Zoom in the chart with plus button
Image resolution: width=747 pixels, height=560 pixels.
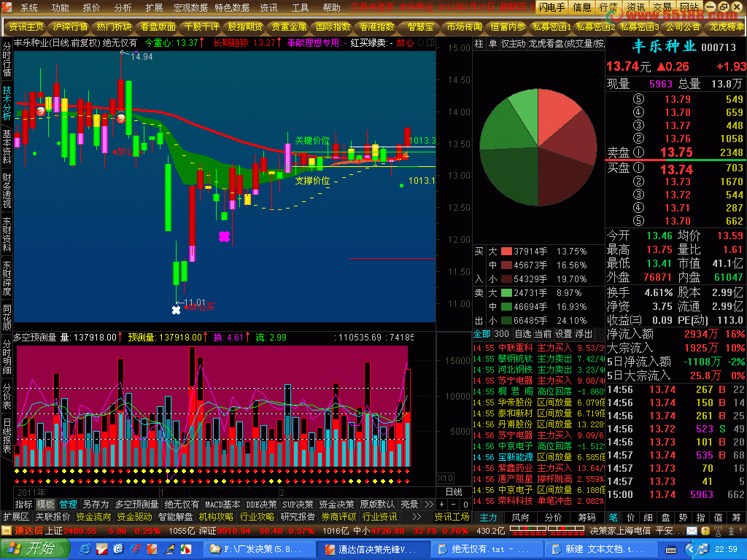(441, 505)
